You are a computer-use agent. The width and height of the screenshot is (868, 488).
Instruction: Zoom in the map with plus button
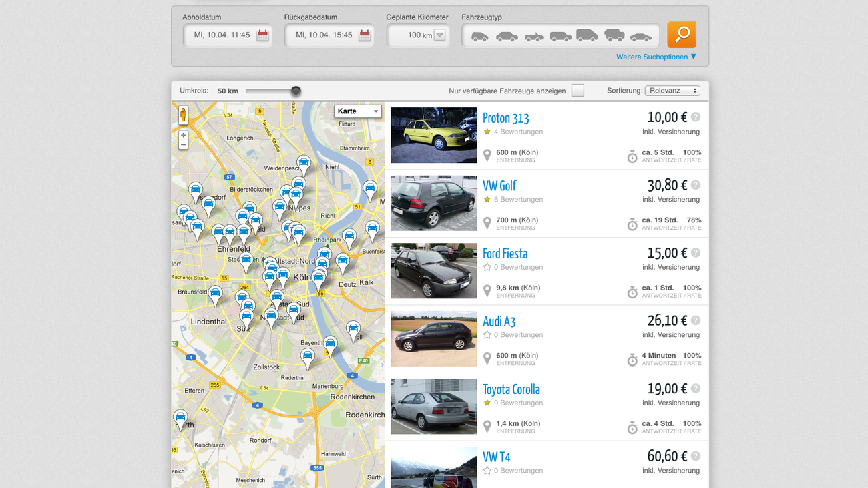183,135
